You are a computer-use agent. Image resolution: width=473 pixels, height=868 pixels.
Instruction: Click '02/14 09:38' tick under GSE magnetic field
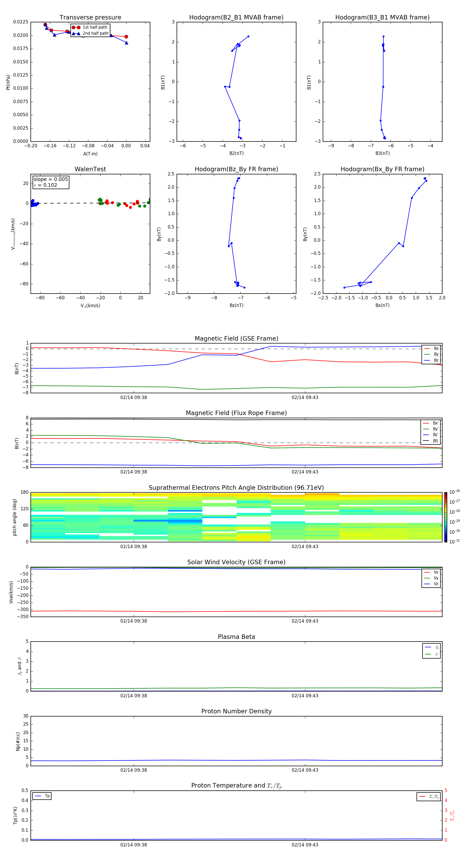[x=134, y=398]
